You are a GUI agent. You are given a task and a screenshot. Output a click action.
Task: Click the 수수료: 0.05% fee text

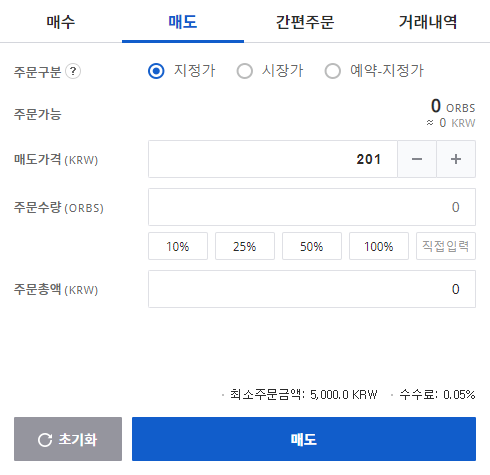pyautogui.click(x=437, y=395)
